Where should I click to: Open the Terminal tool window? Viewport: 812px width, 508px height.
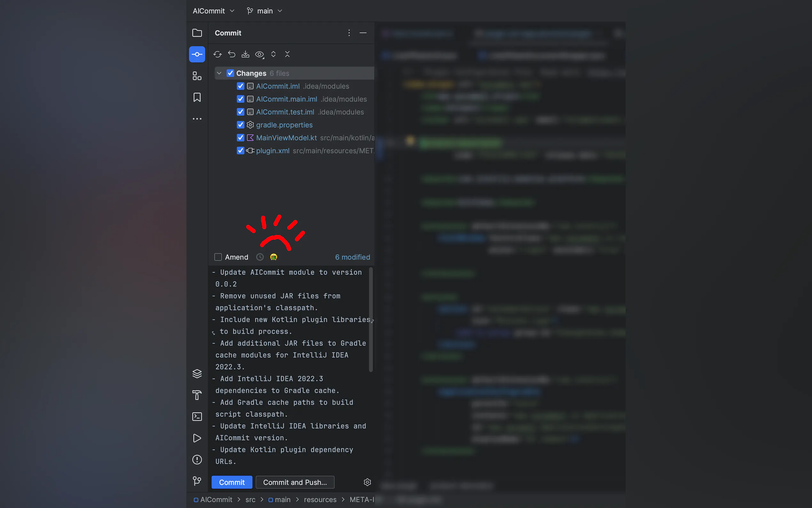click(x=197, y=417)
